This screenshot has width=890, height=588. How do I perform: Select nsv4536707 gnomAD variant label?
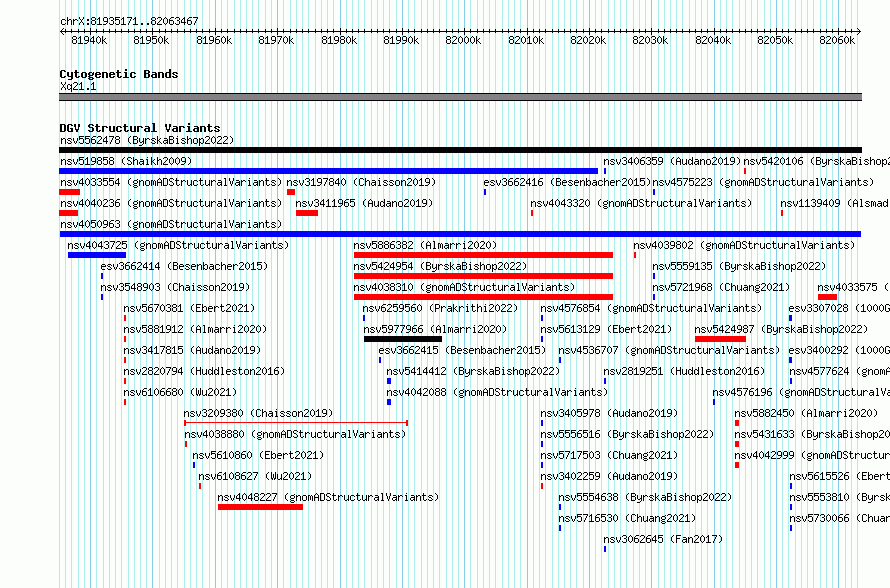coord(669,350)
